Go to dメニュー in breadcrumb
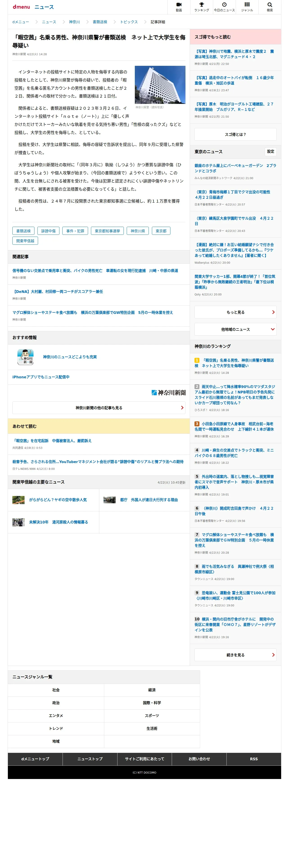The width and height of the screenshot is (289, 868). (20, 22)
